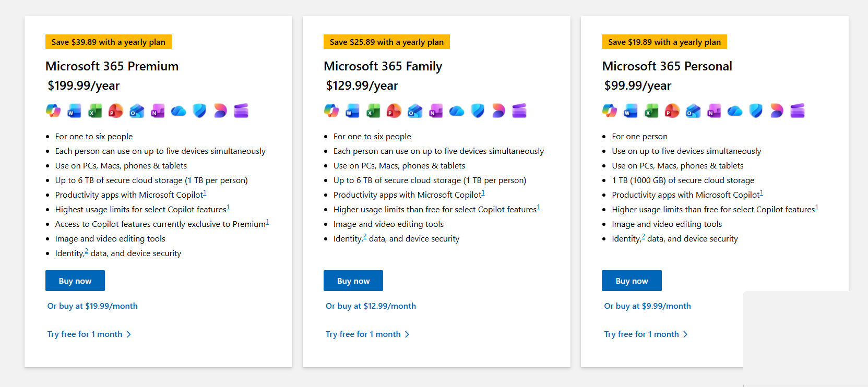Click the Outlook icon under Microsoft 365 Family
The height and width of the screenshot is (387, 868).
(x=415, y=111)
